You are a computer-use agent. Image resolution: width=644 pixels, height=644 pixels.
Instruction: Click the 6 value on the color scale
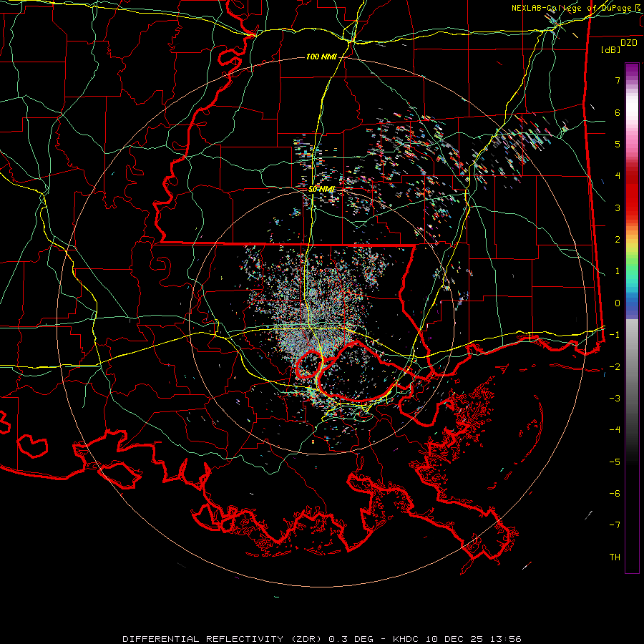[x=618, y=112]
